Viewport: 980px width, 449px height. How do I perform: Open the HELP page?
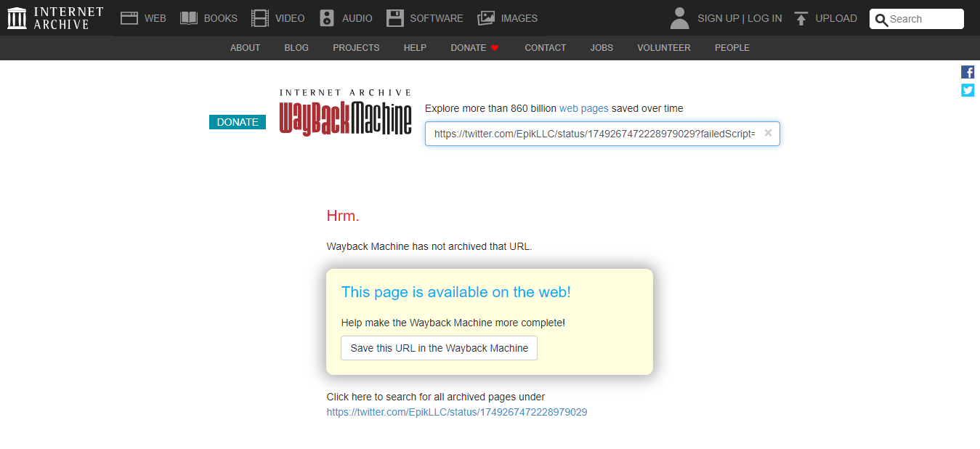[x=415, y=48]
